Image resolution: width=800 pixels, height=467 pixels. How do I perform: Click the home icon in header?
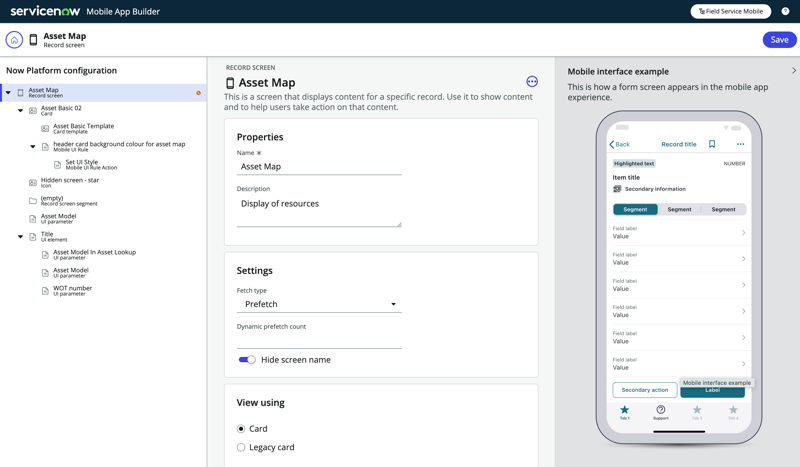click(14, 39)
